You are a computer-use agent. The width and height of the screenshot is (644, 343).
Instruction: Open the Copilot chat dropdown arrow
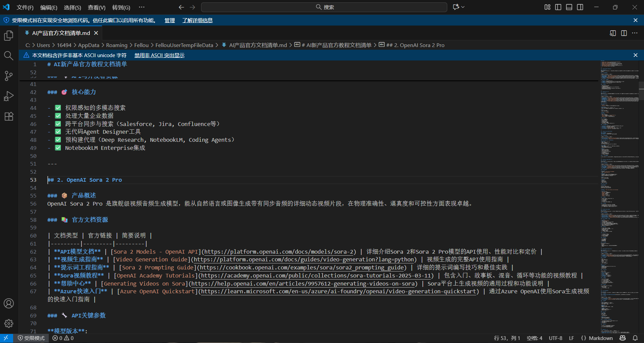(x=463, y=7)
